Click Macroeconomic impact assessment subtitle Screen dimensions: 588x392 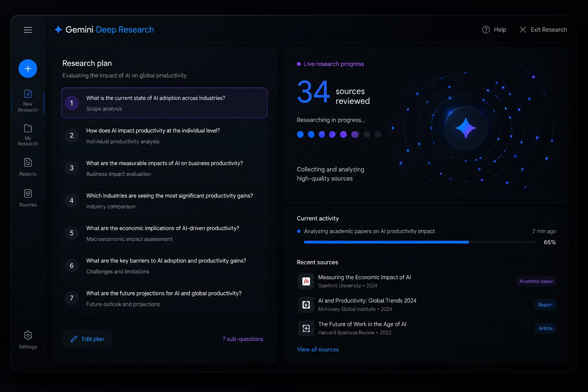pyautogui.click(x=129, y=239)
